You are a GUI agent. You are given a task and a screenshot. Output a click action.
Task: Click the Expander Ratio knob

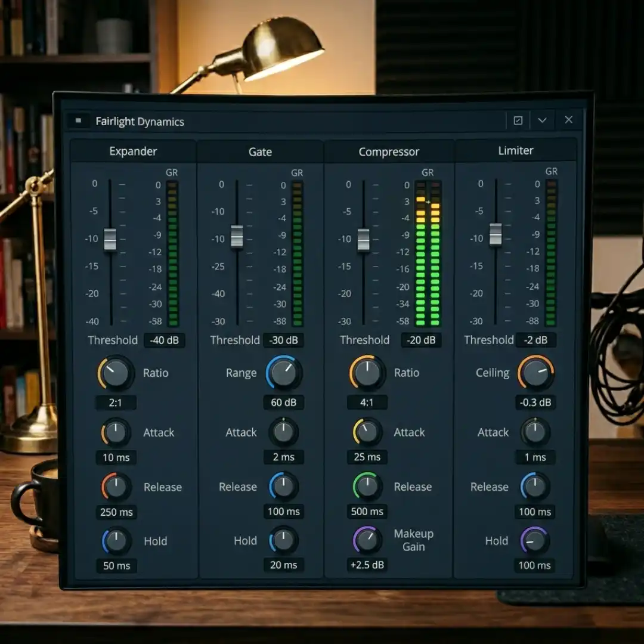tap(116, 373)
